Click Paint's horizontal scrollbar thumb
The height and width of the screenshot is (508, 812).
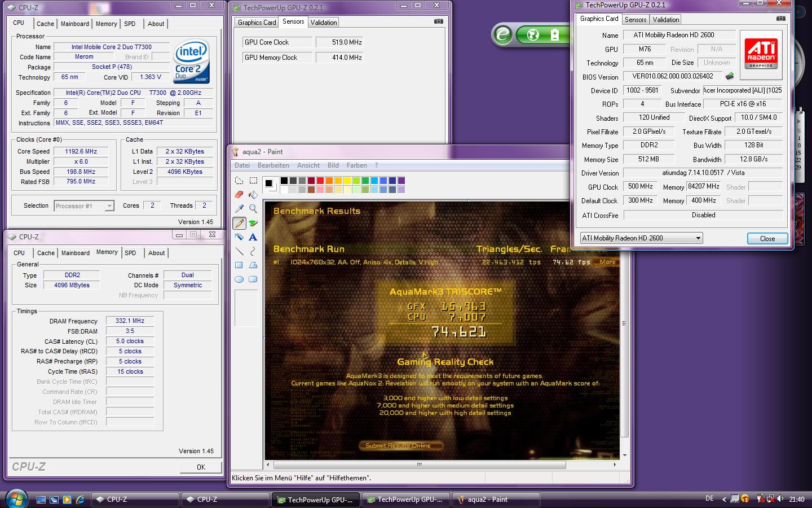click(420, 465)
